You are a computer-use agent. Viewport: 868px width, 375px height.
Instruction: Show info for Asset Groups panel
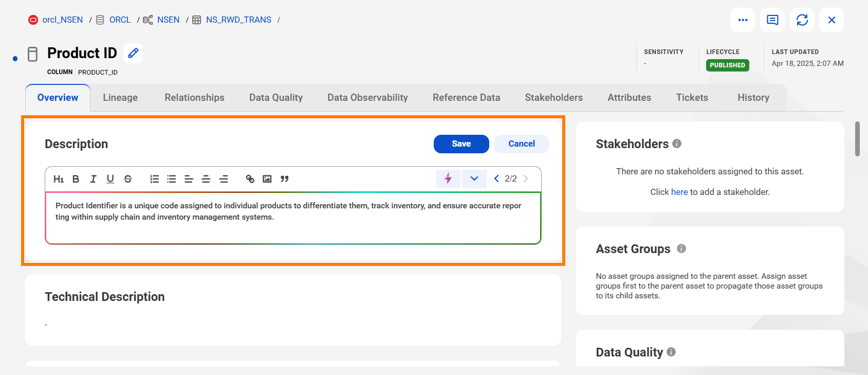point(681,248)
